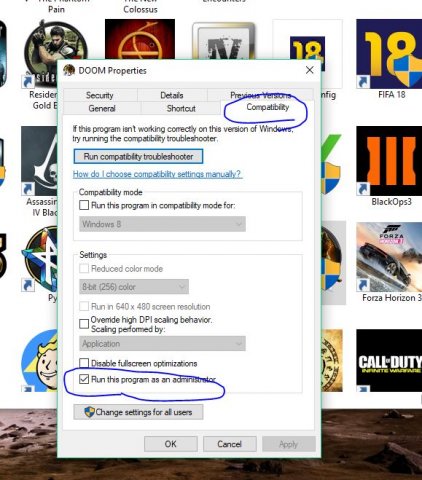
Task: Open the golden seal emblem desktop icon
Action: pyautogui.click(x=332, y=361)
